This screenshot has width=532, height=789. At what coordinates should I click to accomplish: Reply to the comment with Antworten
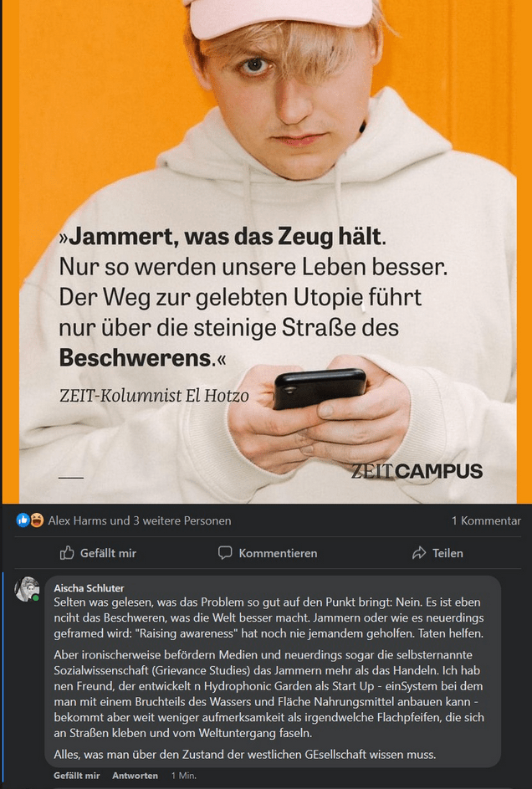click(x=135, y=776)
